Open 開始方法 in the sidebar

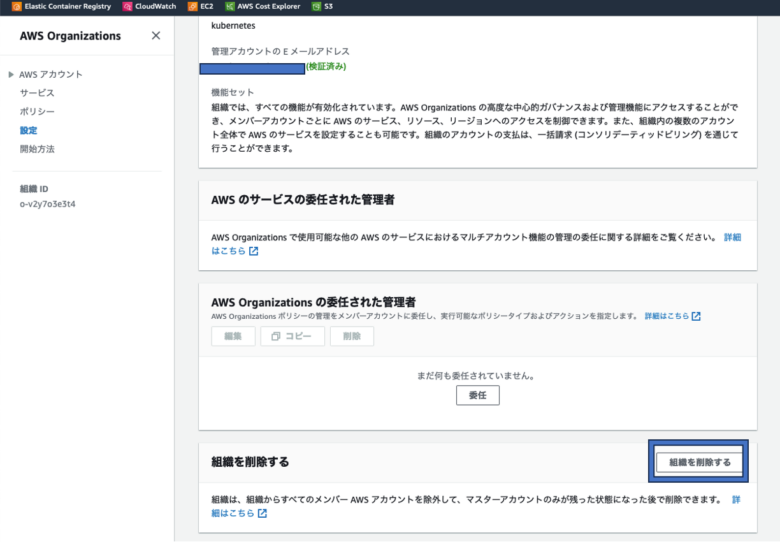click(37, 149)
